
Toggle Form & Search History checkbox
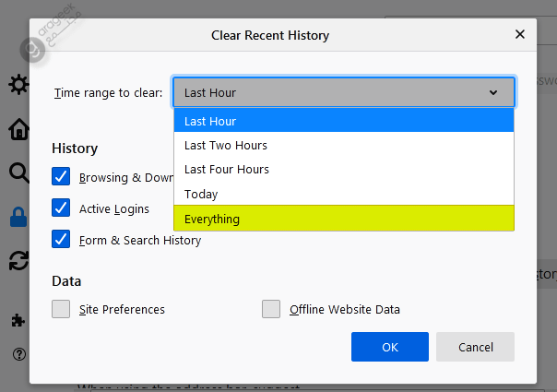point(61,239)
